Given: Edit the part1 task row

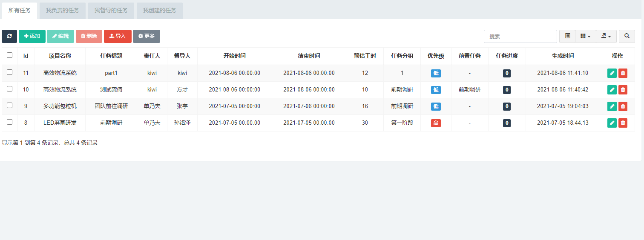Looking at the screenshot, I should pyautogui.click(x=612, y=73).
